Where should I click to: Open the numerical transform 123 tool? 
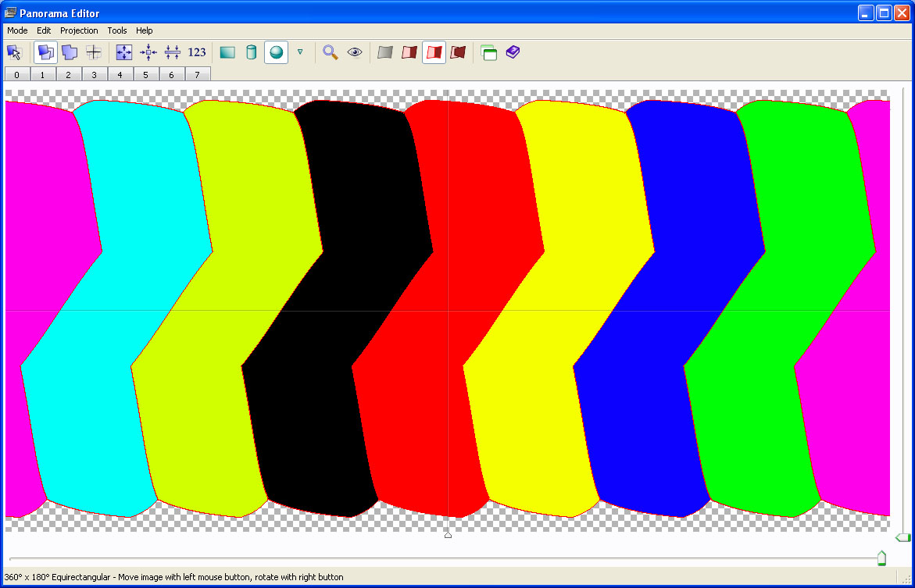click(197, 52)
